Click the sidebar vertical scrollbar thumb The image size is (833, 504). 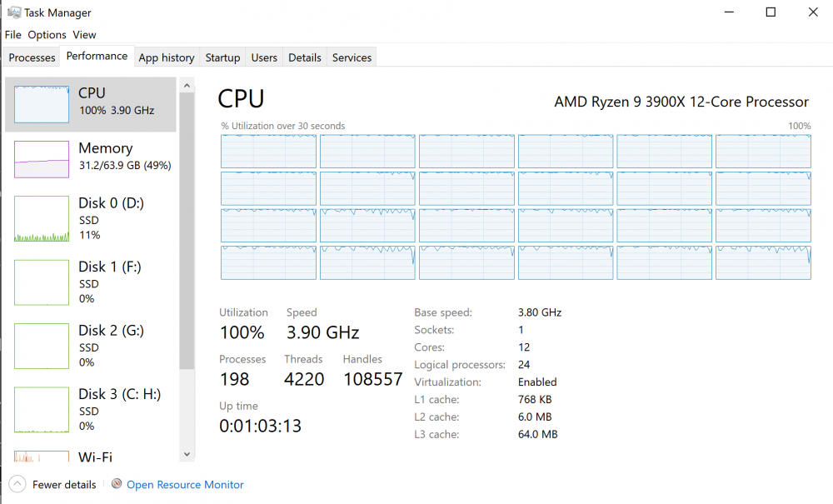pyautogui.click(x=187, y=231)
